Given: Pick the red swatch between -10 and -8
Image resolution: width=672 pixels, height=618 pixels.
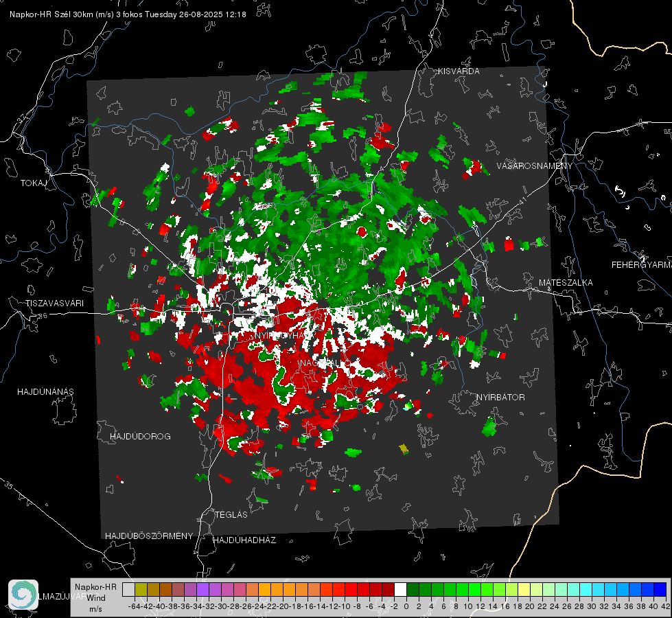Looking at the screenshot, I should [x=351, y=589].
